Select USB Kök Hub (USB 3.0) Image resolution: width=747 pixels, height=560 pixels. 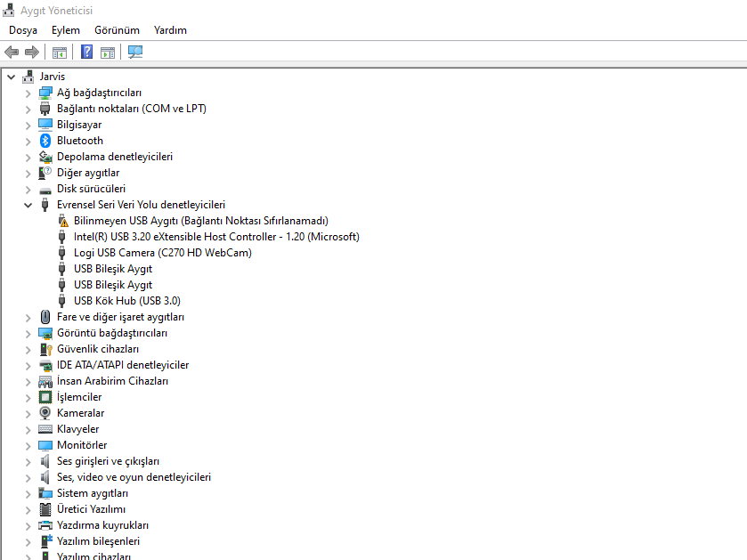tap(127, 301)
